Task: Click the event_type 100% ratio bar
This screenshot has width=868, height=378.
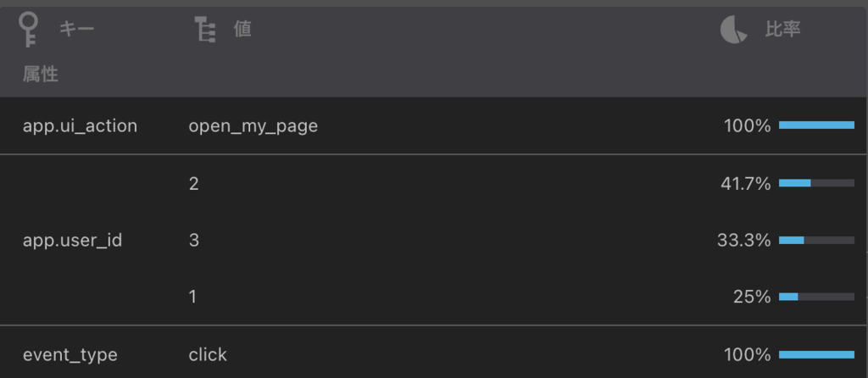Action: (816, 354)
